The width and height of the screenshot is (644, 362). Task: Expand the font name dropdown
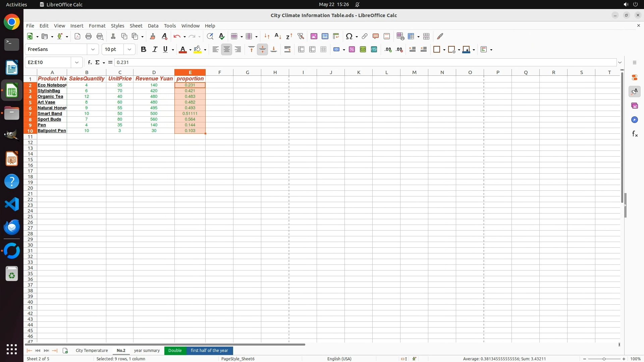(93, 50)
